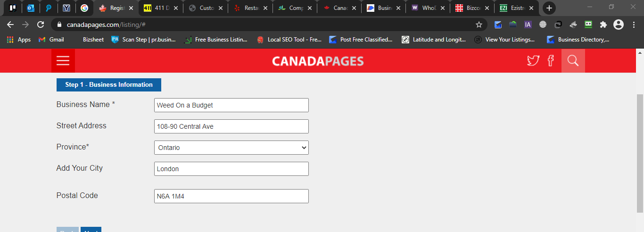Open Scan Step pr.business bookmark

click(x=143, y=40)
